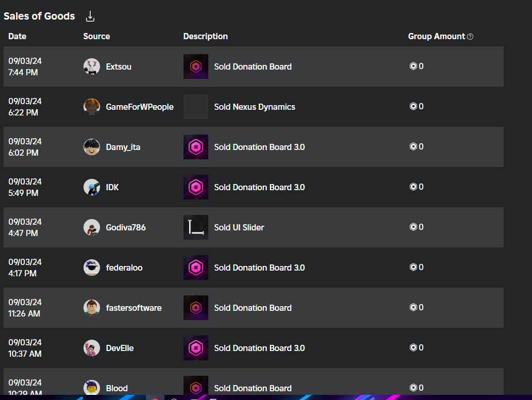Viewport: 532px width, 400px height.
Task: Click the Group Amount column header
Action: 436,37
